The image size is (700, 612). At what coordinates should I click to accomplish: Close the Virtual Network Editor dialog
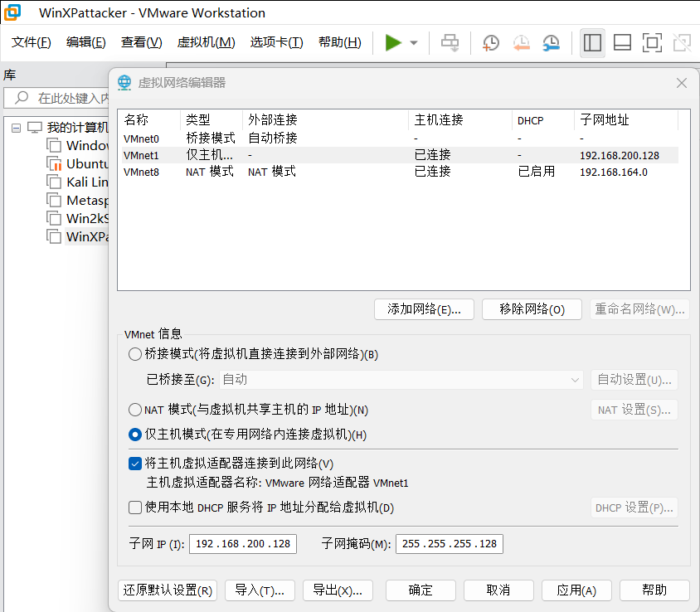(681, 83)
